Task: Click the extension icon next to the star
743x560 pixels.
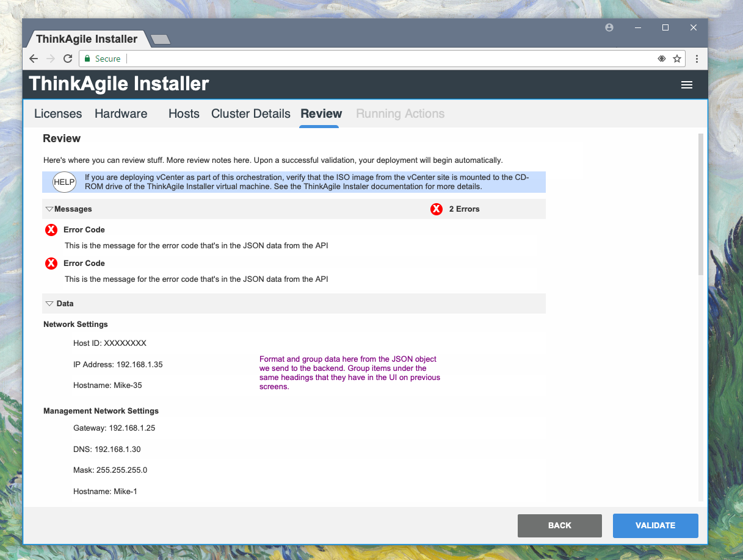Action: click(x=661, y=59)
